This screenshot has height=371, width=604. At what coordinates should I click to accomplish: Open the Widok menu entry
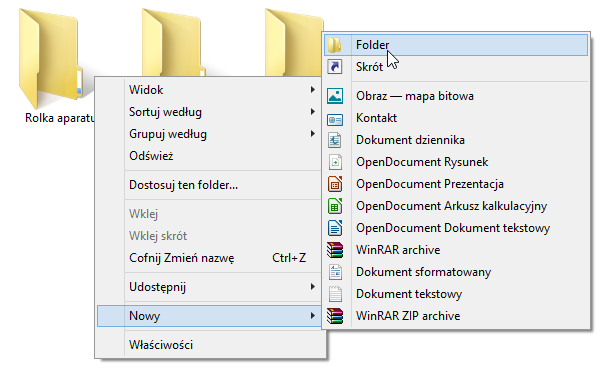210,90
